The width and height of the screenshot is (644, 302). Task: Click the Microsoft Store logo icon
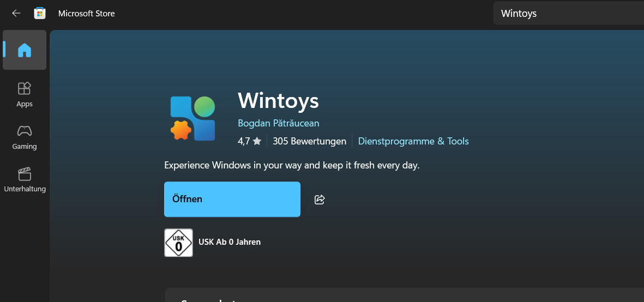(39, 13)
